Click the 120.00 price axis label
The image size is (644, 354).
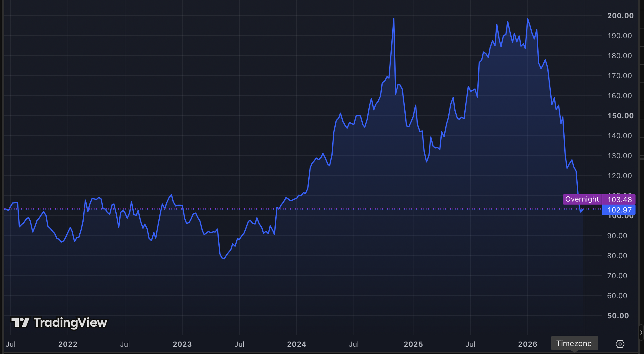[x=620, y=176]
